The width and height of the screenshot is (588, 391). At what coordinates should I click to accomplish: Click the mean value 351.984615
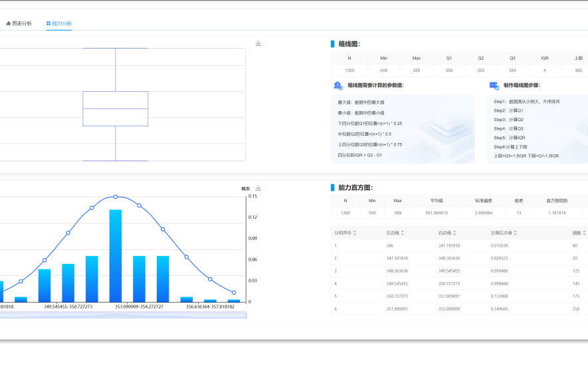point(437,213)
